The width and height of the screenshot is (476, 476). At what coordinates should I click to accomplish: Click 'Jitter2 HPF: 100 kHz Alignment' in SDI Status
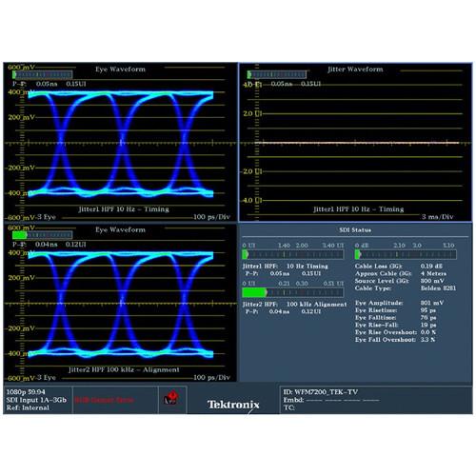point(294,304)
